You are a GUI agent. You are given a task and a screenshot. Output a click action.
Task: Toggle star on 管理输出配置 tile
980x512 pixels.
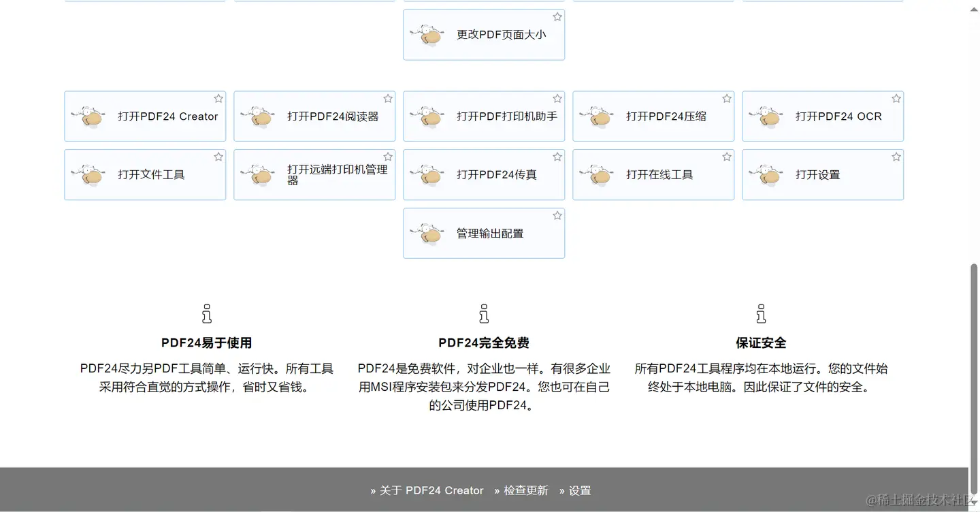(x=557, y=216)
